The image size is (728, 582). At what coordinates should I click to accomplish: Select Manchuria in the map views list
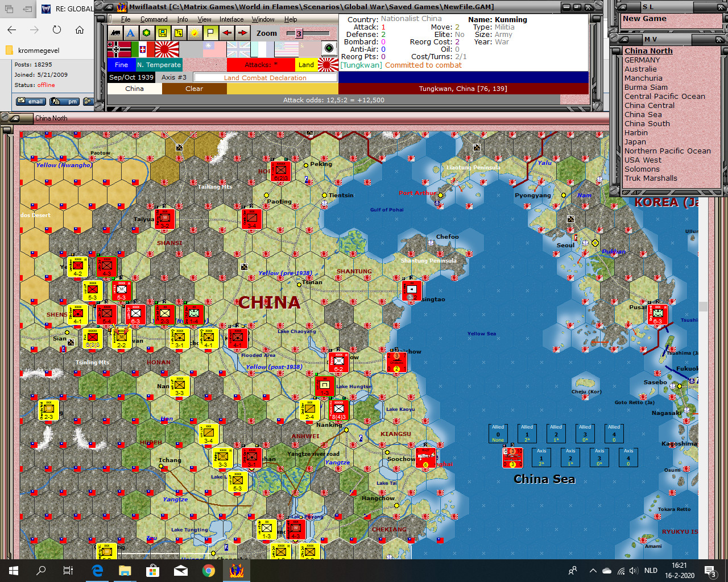point(643,78)
